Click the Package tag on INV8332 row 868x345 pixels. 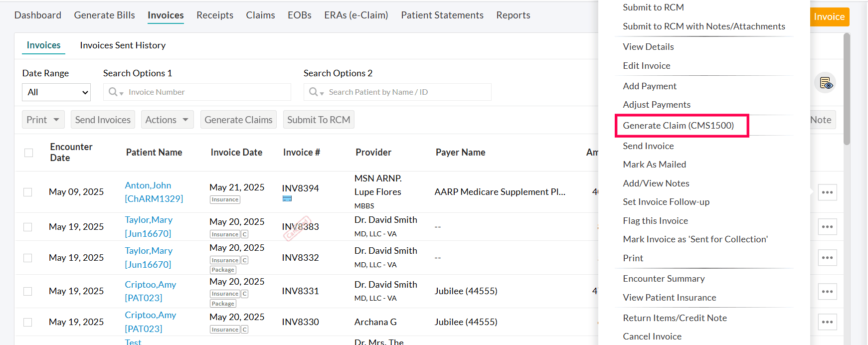(223, 270)
